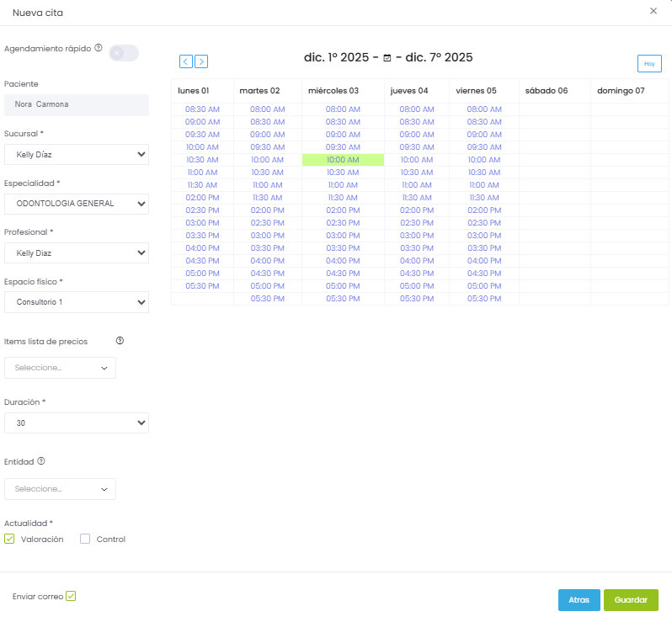The height and width of the screenshot is (622, 672).
Task: Go to previous week with left arrow
Action: (185, 61)
